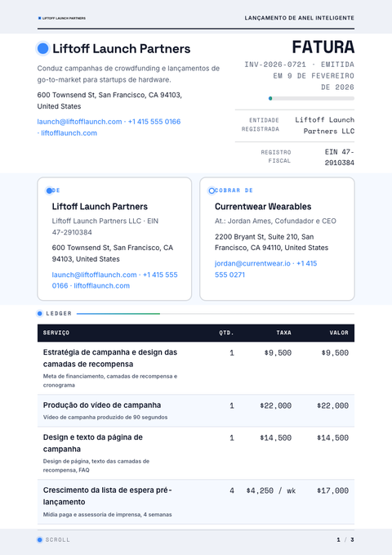Click the QTD. column header
This screenshot has height=555, width=392.
click(x=226, y=333)
